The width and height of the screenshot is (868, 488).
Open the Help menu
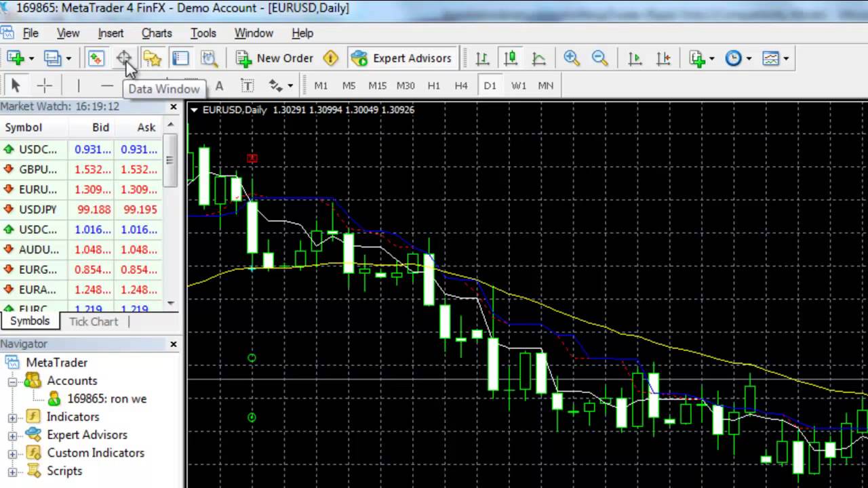click(x=302, y=33)
